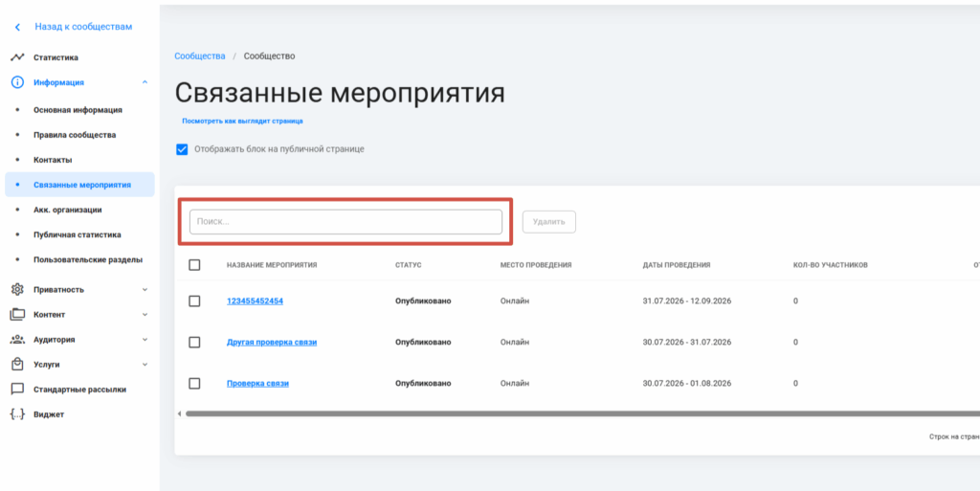Image resolution: width=980 pixels, height=491 pixels.
Task: Click date cell 30.07.2026 - 01.08.2026
Action: [x=687, y=384]
